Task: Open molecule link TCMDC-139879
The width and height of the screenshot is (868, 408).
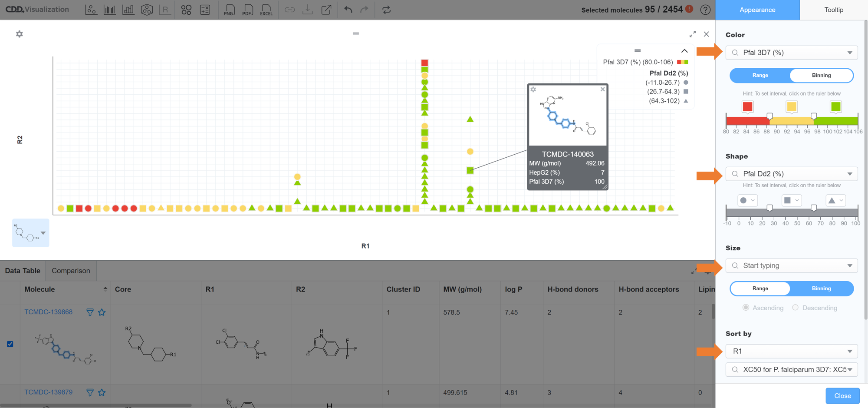Action: [x=48, y=392]
